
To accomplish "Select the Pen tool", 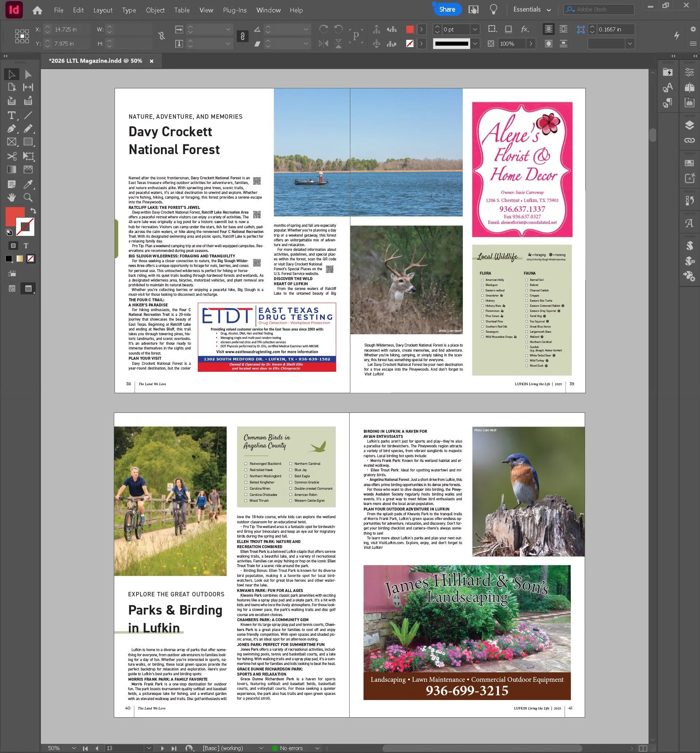I will click(11, 129).
